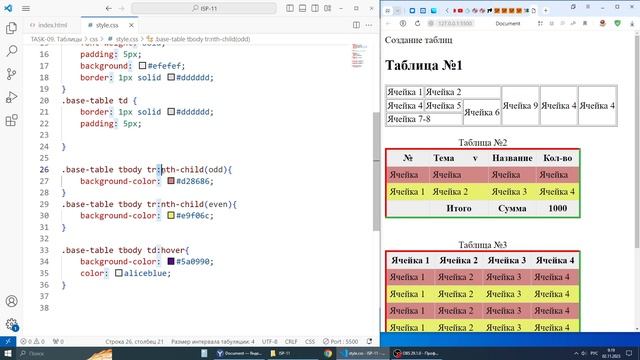Open the Manage gear menu
Image resolution: width=640 pixels, height=360 pixels.
11,325
